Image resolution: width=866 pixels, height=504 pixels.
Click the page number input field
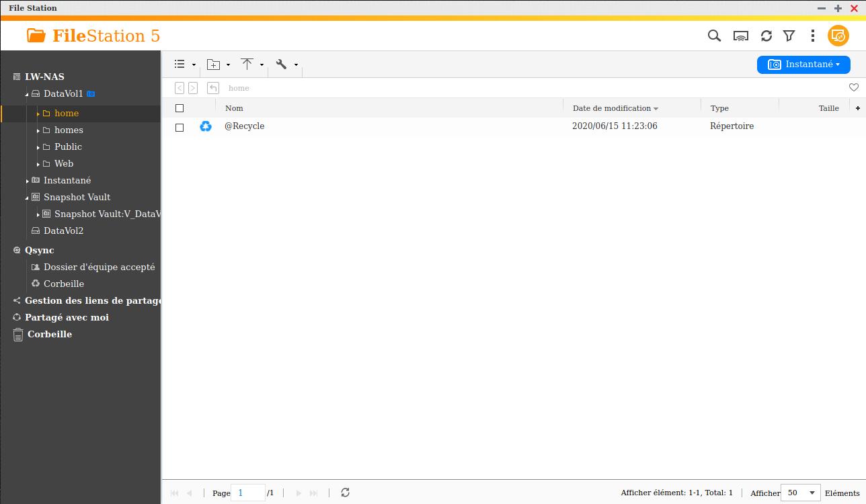(x=247, y=493)
